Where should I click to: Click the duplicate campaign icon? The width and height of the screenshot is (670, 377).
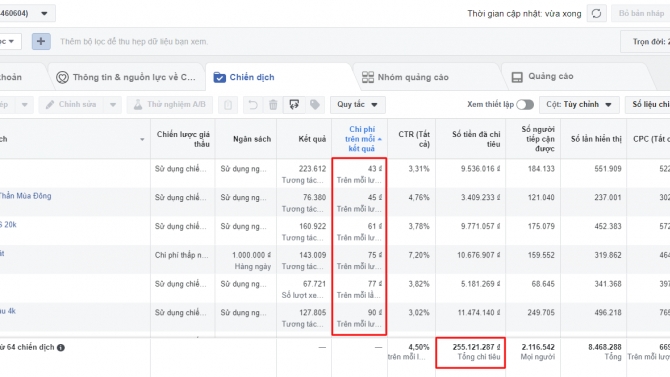pyautogui.click(x=228, y=105)
